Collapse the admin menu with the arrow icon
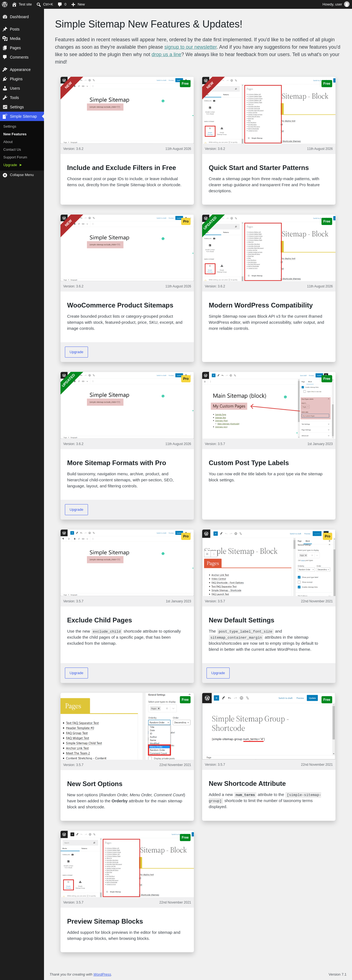The image size is (352, 980). click(5, 175)
